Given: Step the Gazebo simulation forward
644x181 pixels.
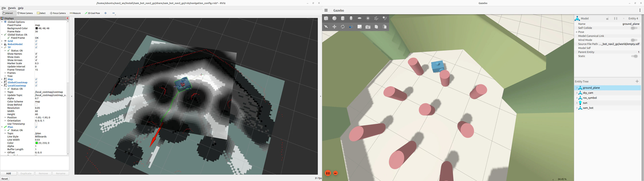Looking at the screenshot, I should click(x=336, y=173).
